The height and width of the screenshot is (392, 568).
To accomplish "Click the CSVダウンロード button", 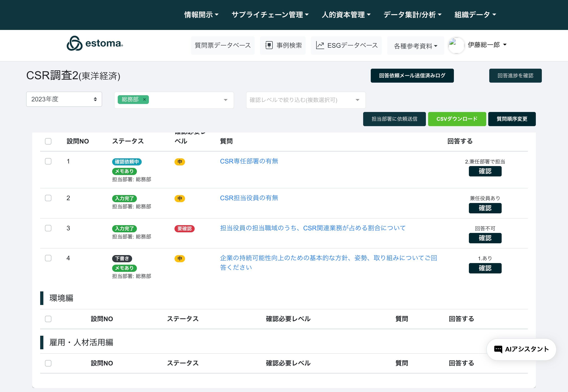I will (x=457, y=119).
